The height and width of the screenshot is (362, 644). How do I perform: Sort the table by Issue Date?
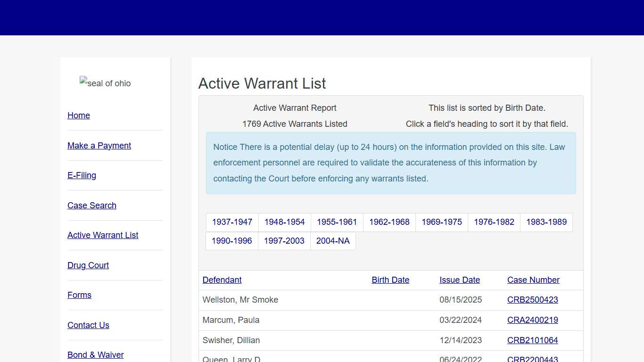(x=460, y=280)
